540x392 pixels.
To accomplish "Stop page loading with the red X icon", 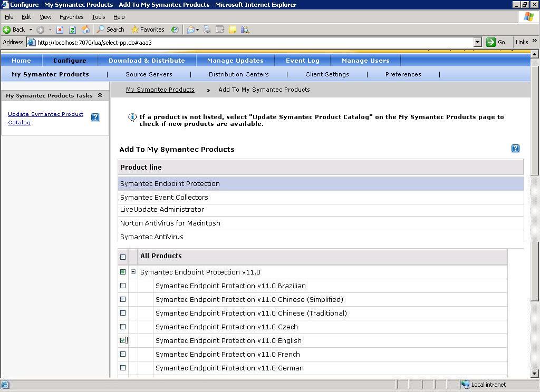I will (60, 30).
